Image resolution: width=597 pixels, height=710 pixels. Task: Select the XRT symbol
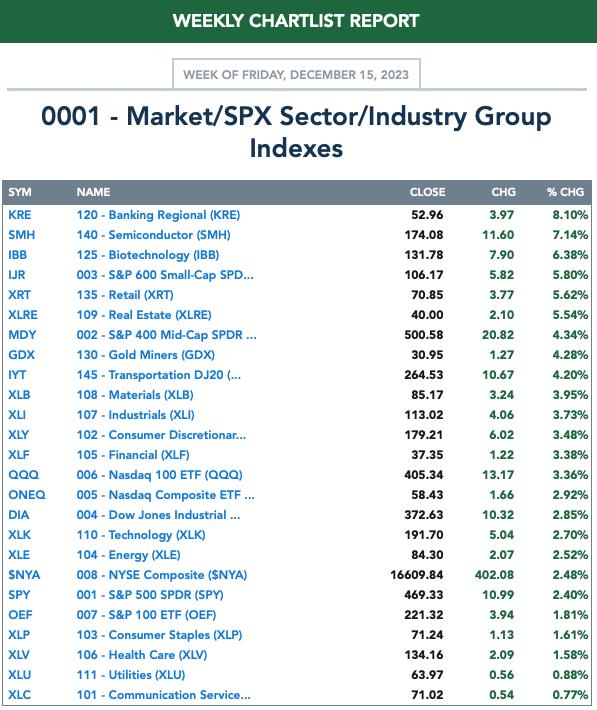[x=19, y=295]
